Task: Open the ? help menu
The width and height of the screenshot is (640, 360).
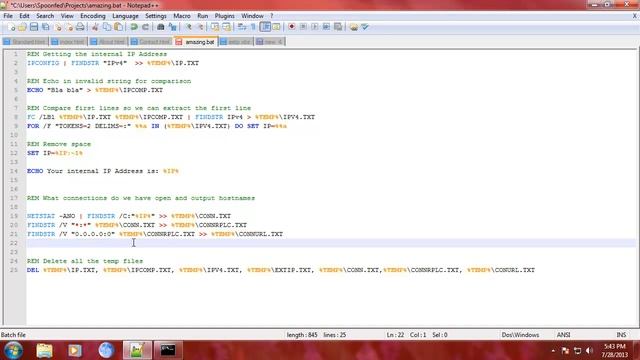Action: (x=271, y=16)
